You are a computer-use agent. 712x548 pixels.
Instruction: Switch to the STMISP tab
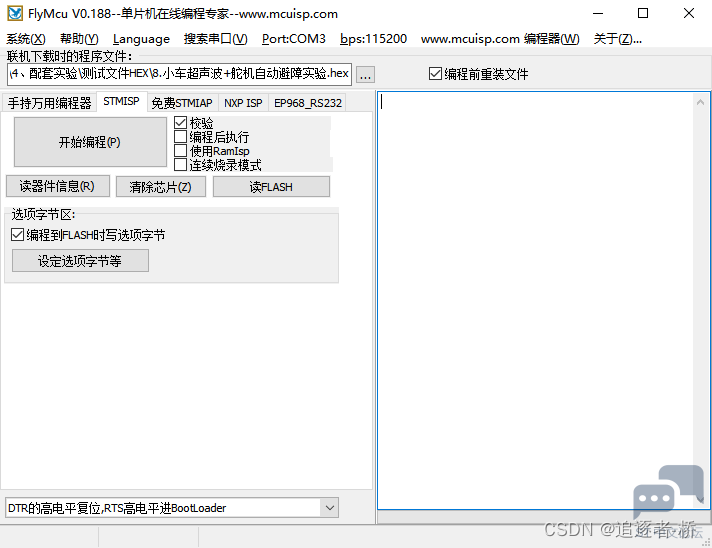pos(121,101)
